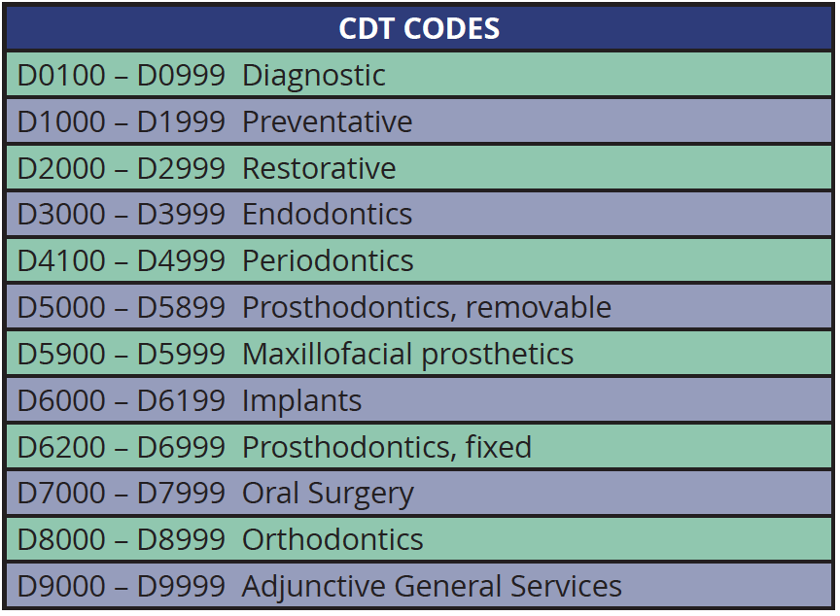Select the D1000 – D1999 code range
Image resolution: width=840 pixels, height=616 pixels.
click(122, 121)
